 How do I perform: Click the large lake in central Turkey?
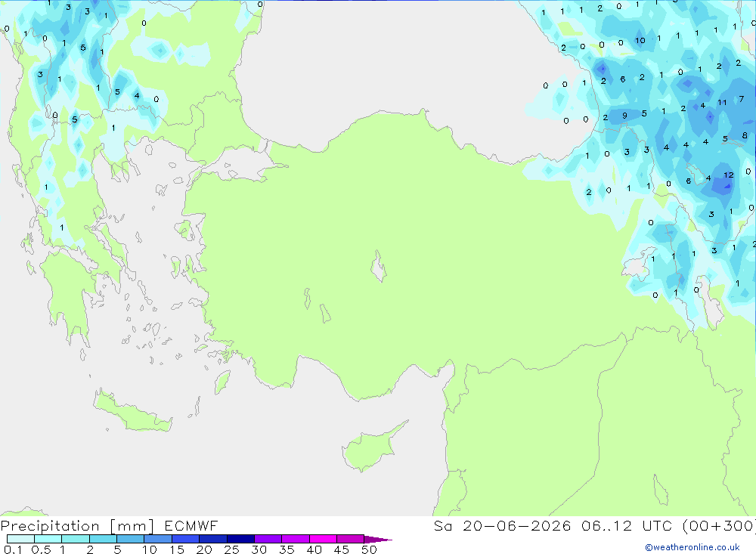[x=379, y=266]
